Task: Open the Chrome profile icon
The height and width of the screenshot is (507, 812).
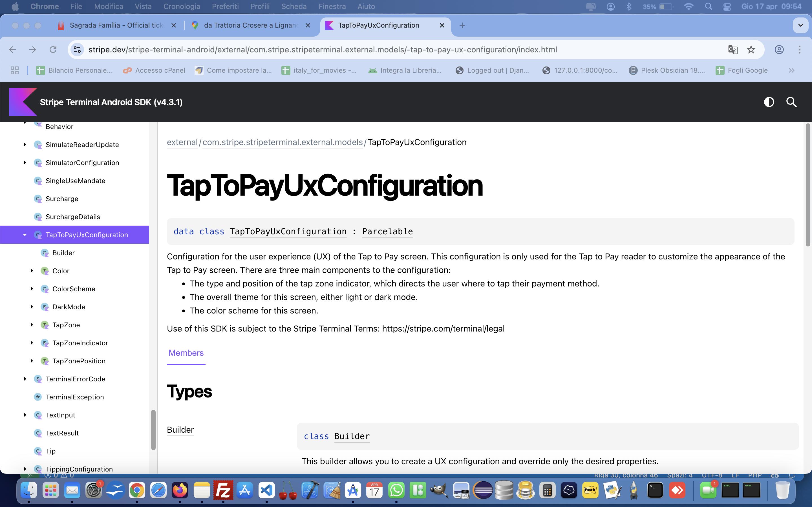Action: (x=779, y=50)
